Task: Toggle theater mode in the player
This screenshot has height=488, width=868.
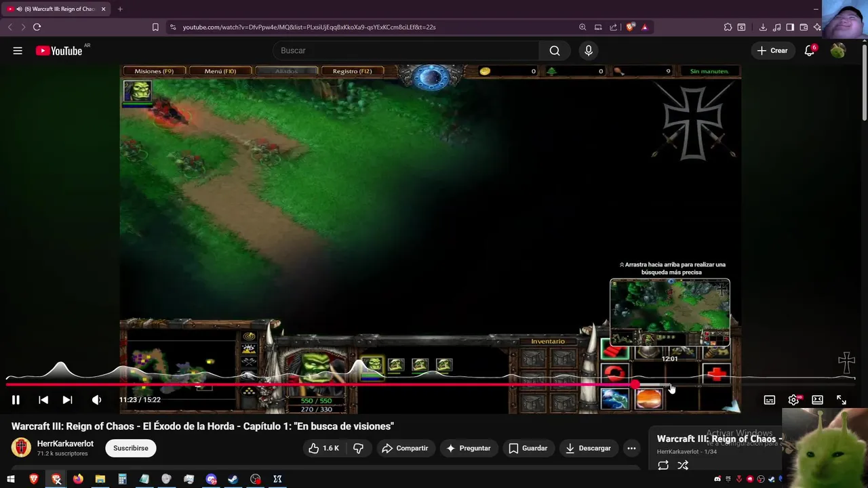Action: coord(817,400)
